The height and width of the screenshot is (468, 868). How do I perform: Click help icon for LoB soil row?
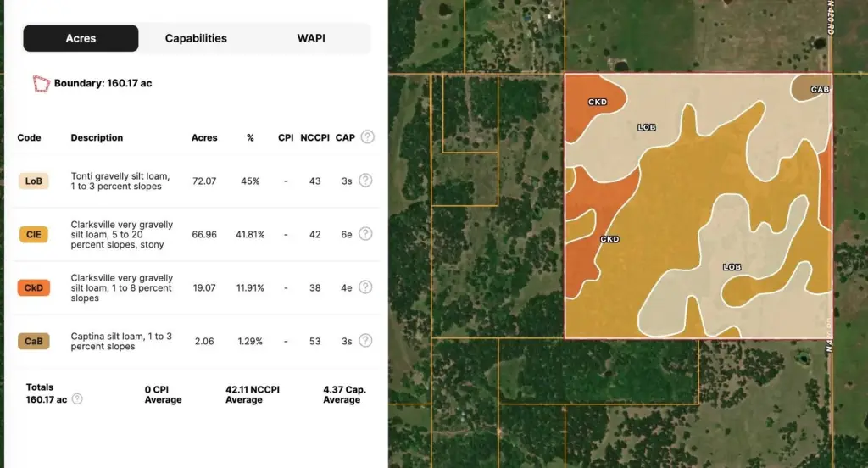[x=365, y=180]
